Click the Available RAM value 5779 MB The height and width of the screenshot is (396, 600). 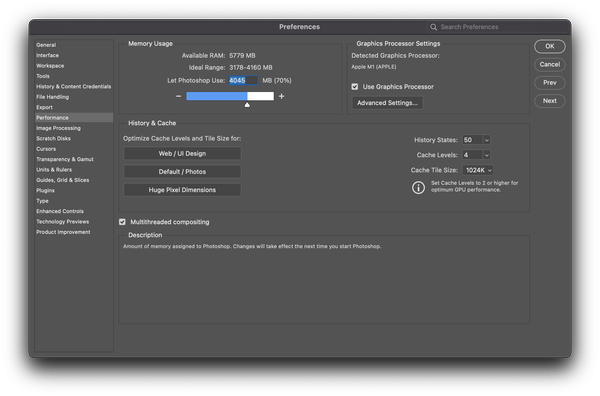[x=242, y=56]
